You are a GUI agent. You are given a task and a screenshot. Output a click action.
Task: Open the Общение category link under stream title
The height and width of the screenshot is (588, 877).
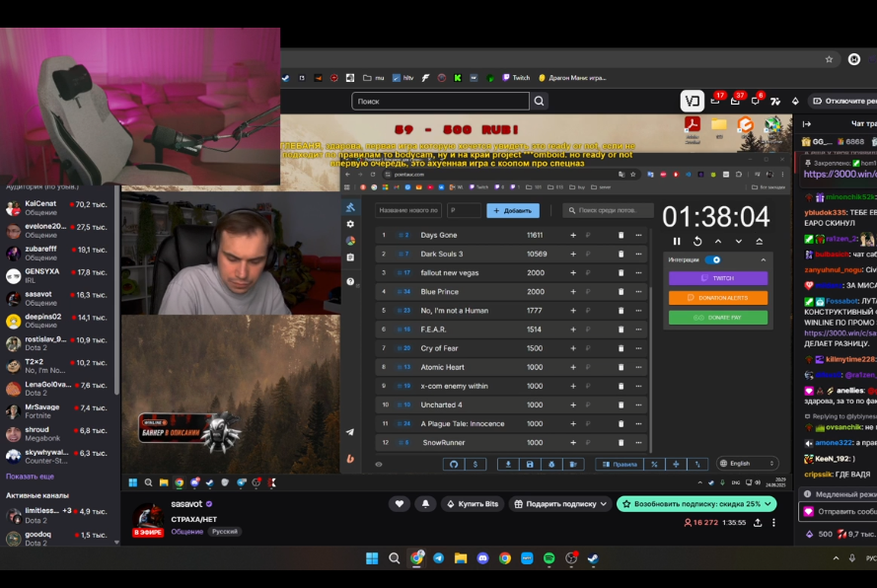(x=186, y=532)
